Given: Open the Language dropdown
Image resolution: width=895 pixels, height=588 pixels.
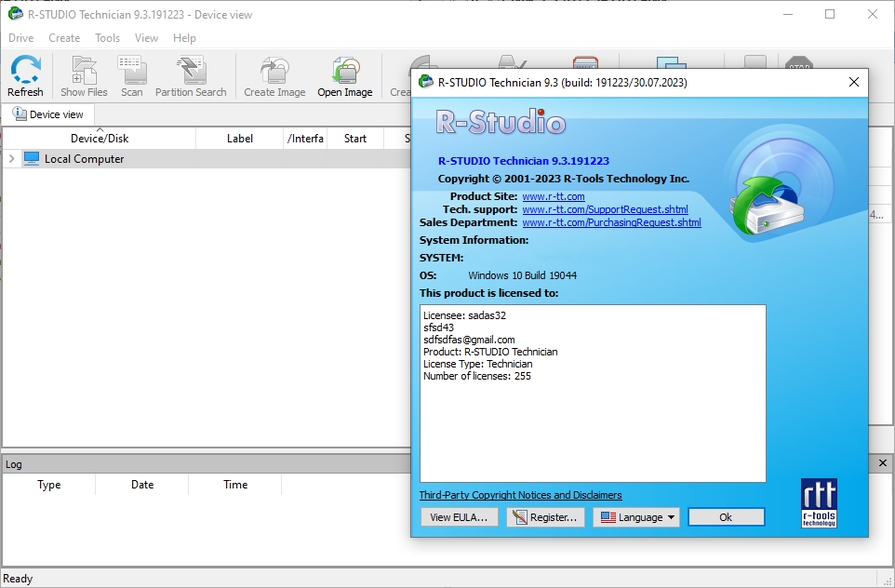Looking at the screenshot, I should pos(636,517).
